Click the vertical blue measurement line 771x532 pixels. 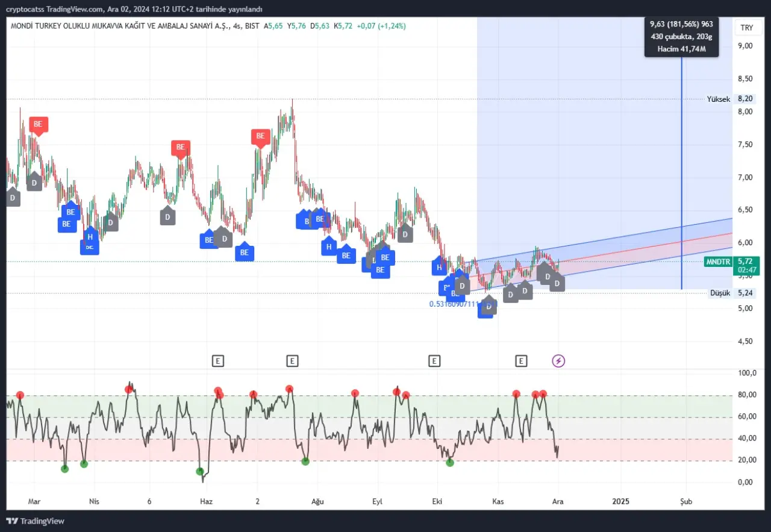(x=682, y=181)
